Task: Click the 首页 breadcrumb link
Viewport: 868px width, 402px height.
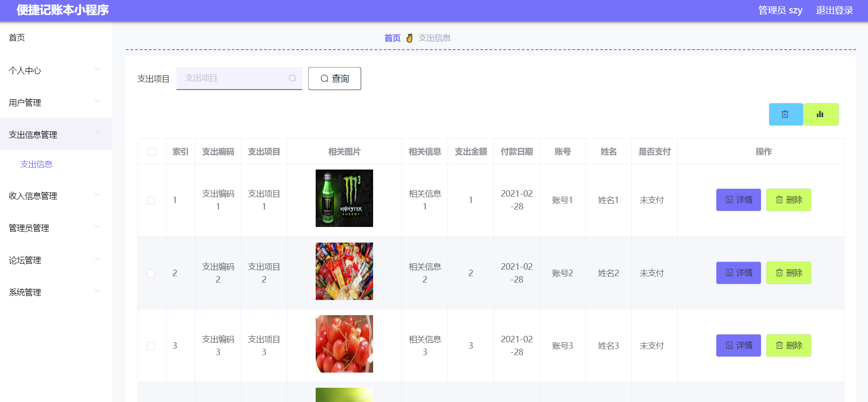Action: [392, 38]
